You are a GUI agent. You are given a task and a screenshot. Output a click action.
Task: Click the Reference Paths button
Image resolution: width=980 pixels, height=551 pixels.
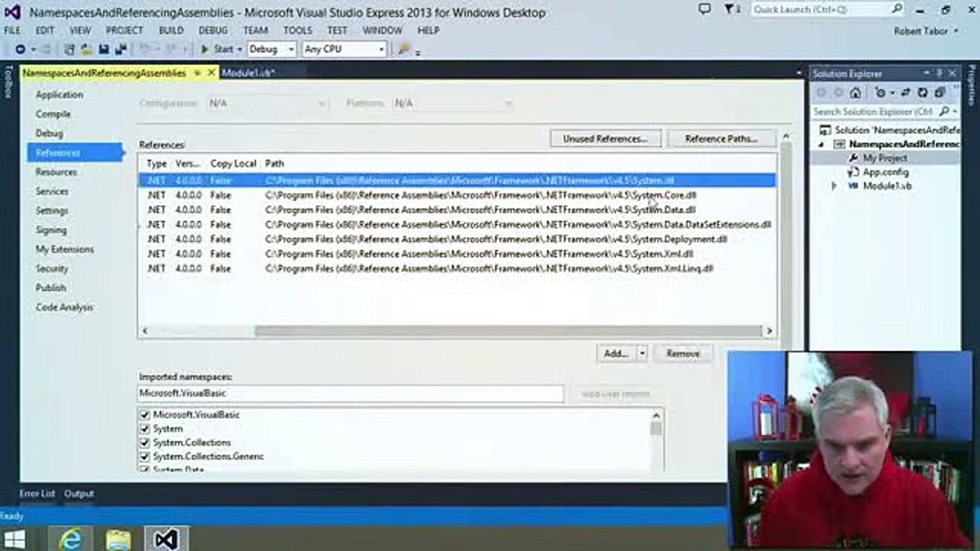(721, 139)
